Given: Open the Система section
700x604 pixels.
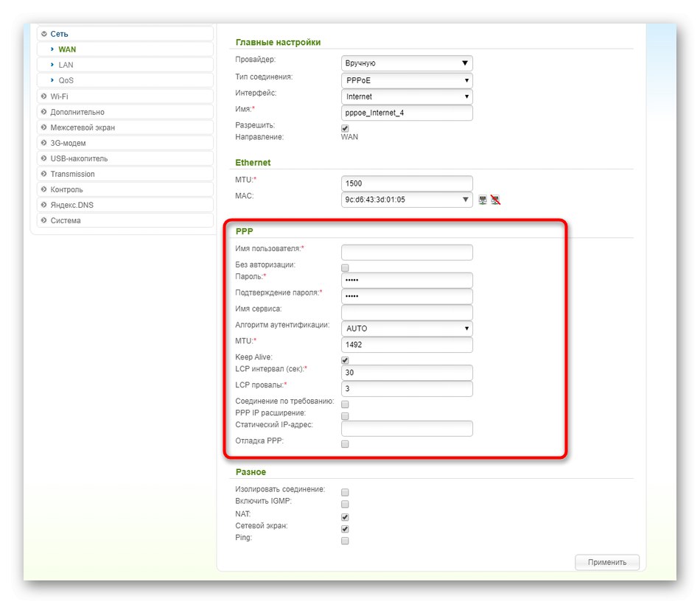Looking at the screenshot, I should 125,220.
